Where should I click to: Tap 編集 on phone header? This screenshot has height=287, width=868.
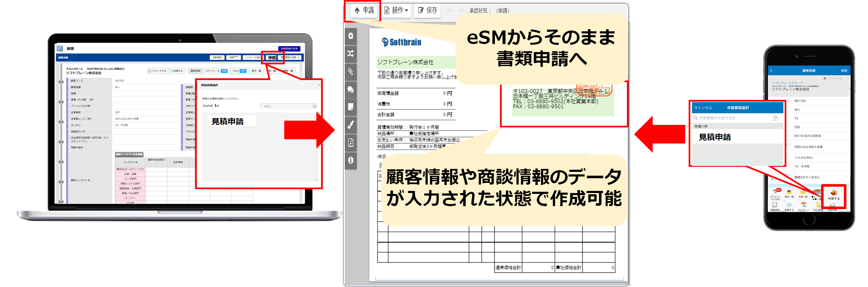(x=843, y=71)
